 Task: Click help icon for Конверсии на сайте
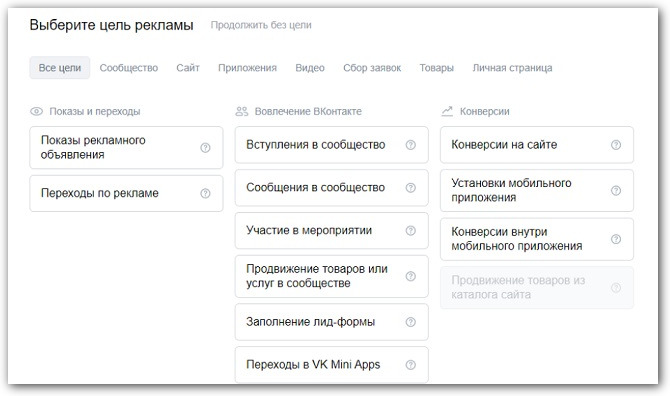coord(616,145)
